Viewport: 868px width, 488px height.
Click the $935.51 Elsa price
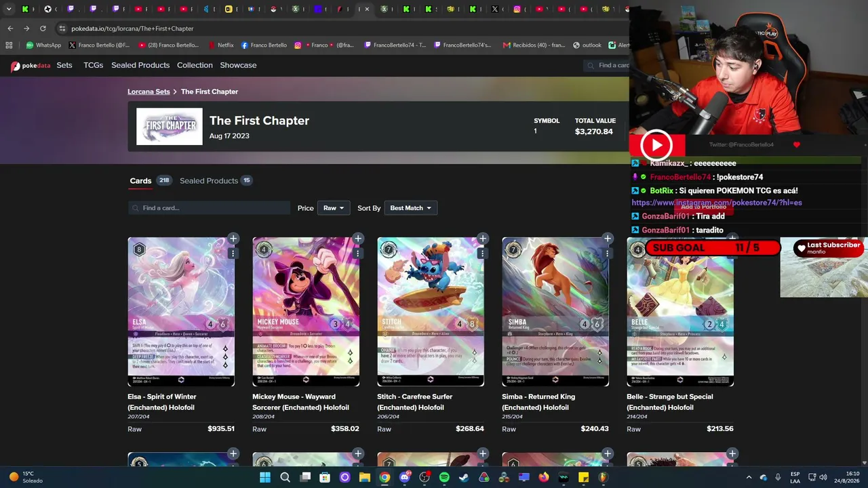221,428
